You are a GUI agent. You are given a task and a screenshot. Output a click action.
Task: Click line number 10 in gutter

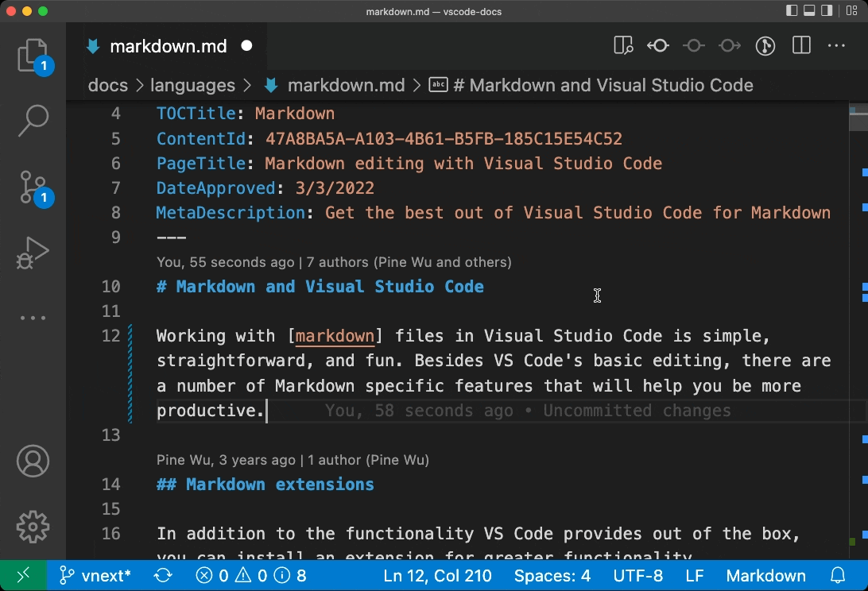click(x=110, y=287)
